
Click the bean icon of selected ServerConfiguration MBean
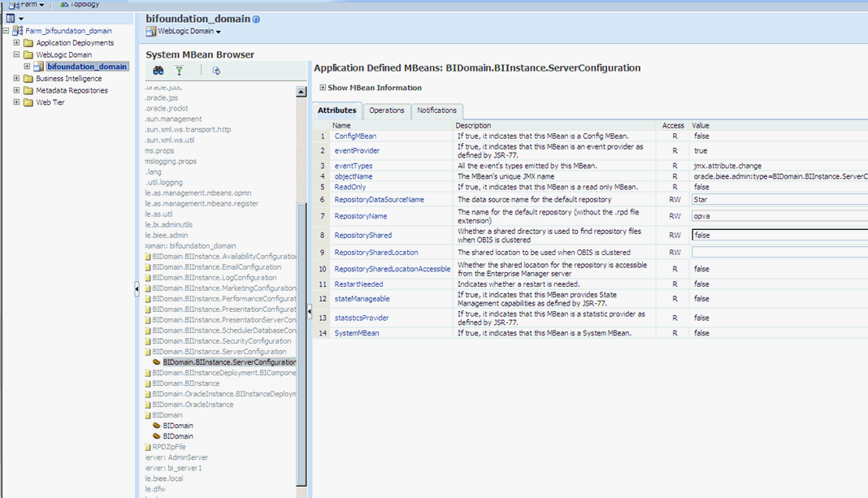(157, 362)
